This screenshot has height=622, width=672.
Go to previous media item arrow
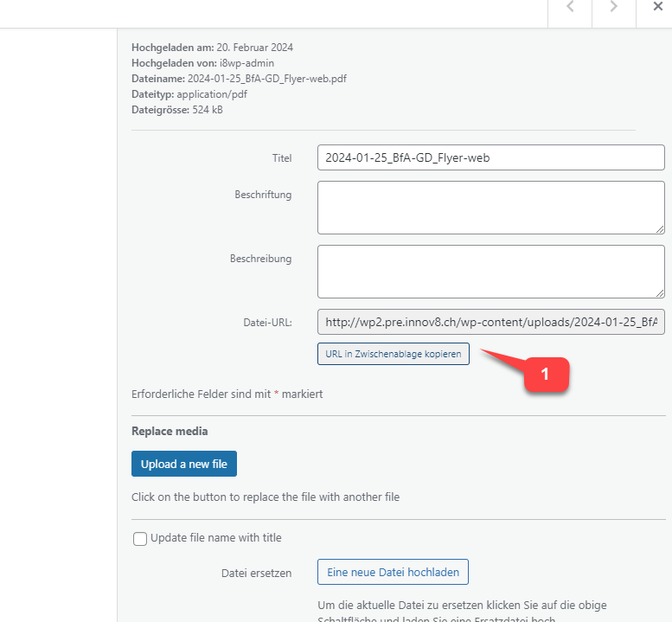point(570,7)
